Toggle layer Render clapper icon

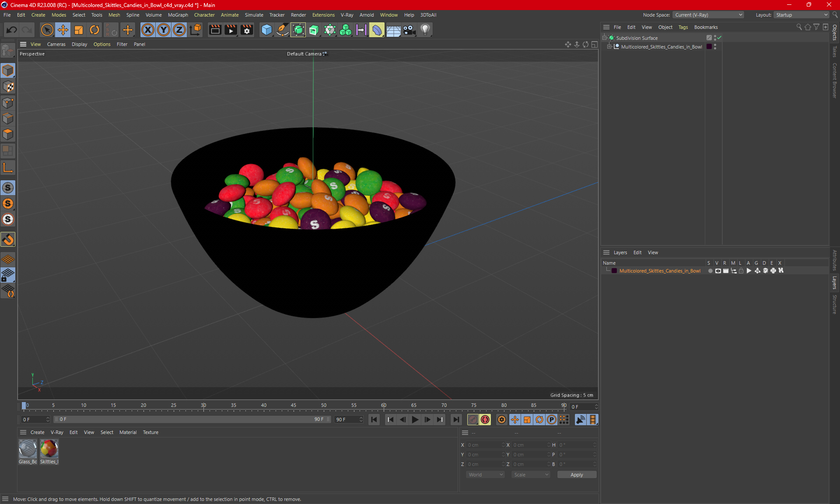point(726,271)
